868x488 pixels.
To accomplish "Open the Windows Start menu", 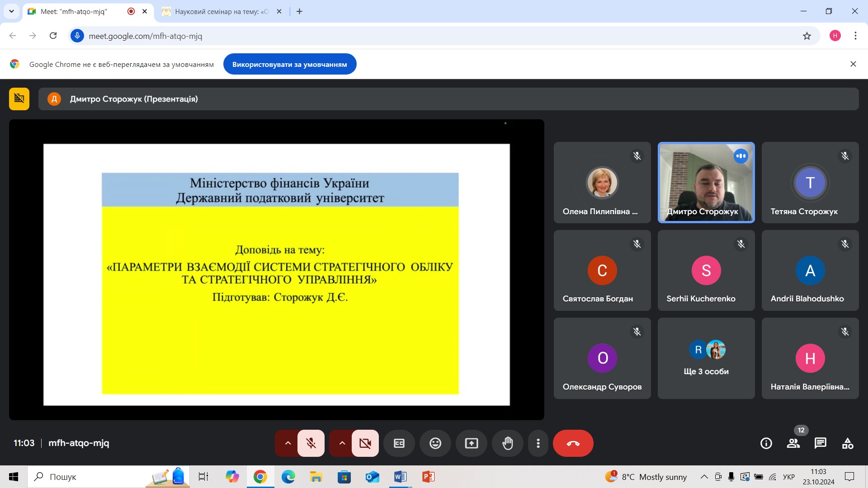I will 14,477.
